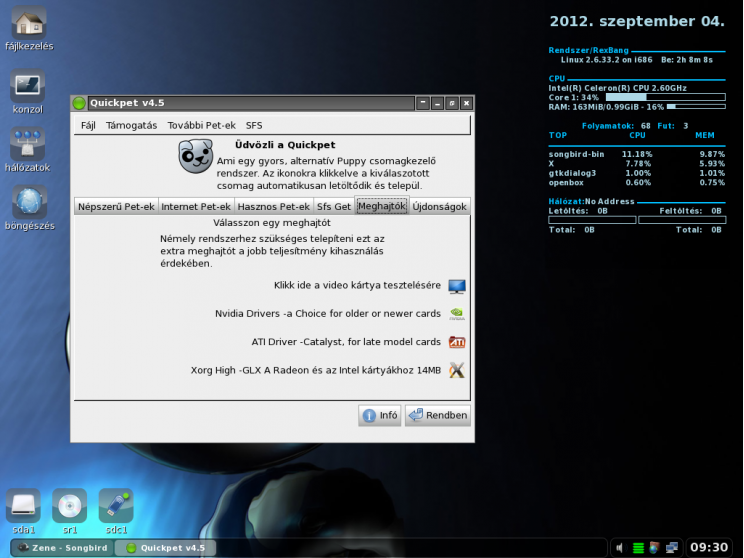Click "Hálózat:No Address" label
This screenshot has width=744, height=558.
tap(591, 201)
